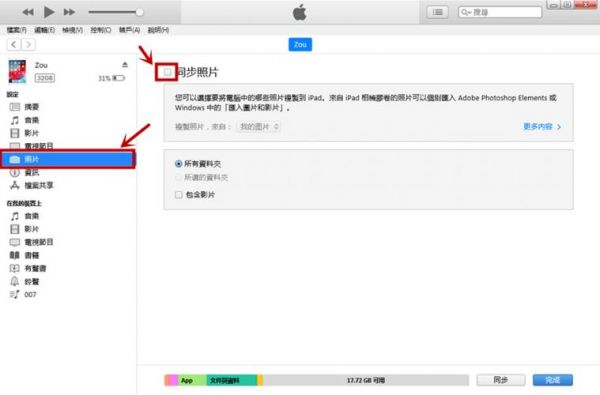Click the 同步 sync button
600x395 pixels.
point(501,380)
